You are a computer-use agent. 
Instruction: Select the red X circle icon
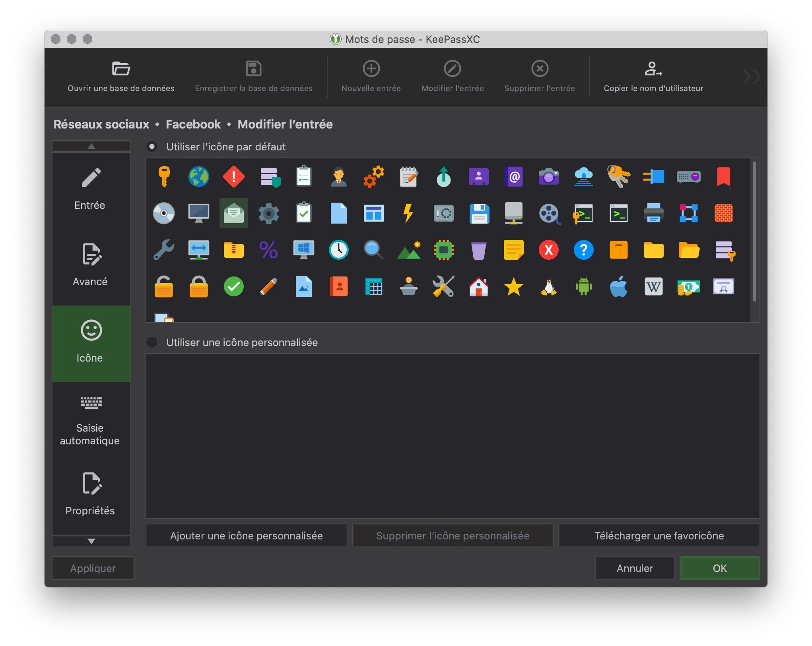pyautogui.click(x=549, y=250)
